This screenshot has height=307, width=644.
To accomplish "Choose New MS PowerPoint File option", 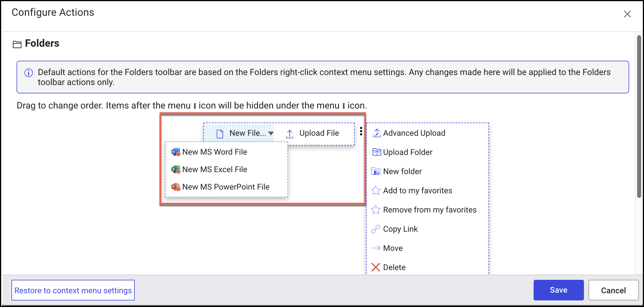I will pyautogui.click(x=226, y=187).
